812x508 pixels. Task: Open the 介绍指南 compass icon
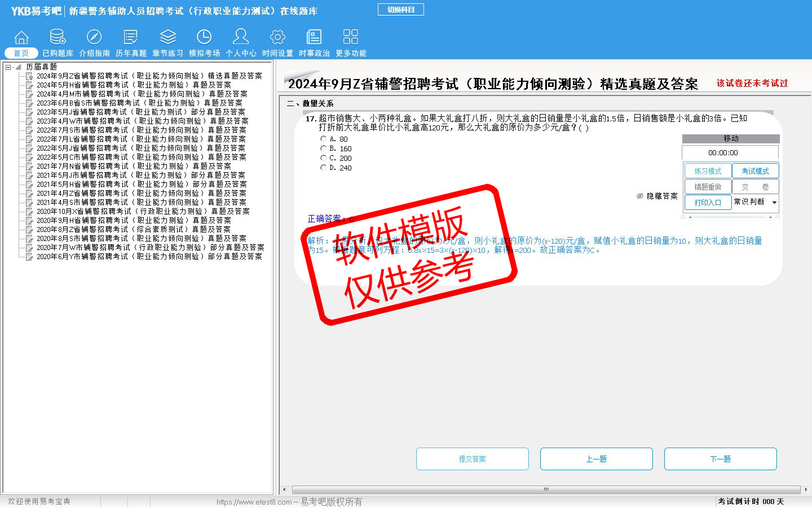94,38
